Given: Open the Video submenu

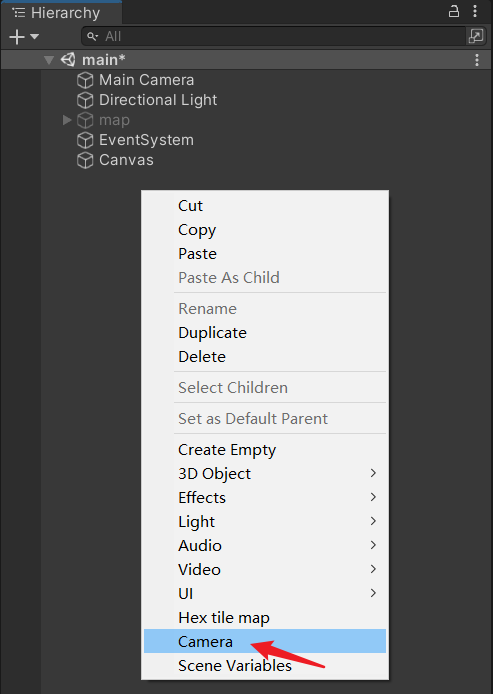Looking at the screenshot, I should 265,569.
